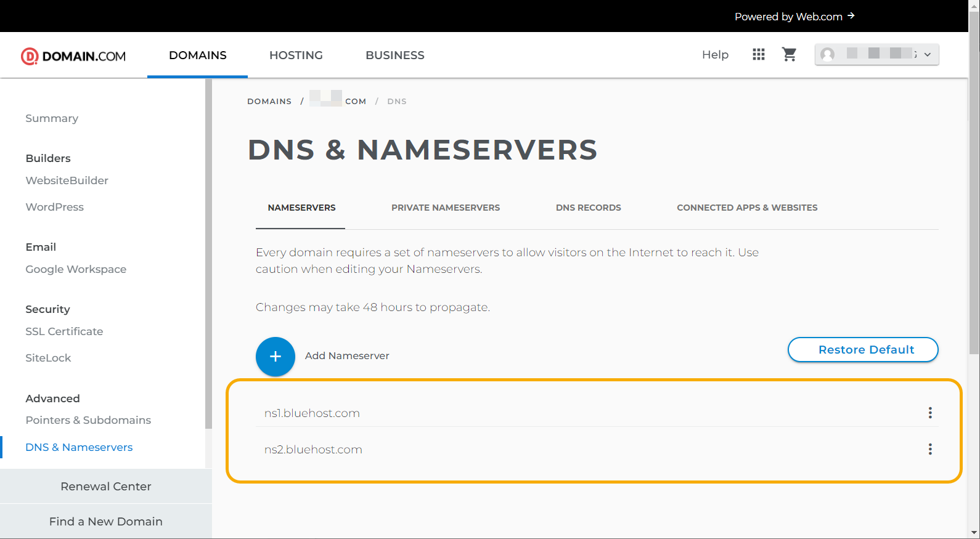Click DOMAINS in the breadcrumb
The height and width of the screenshot is (539, 980).
point(269,101)
